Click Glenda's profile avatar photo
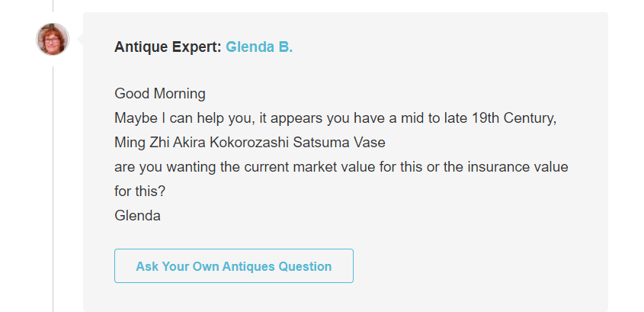Image resolution: width=644 pixels, height=312 pixels. click(53, 39)
